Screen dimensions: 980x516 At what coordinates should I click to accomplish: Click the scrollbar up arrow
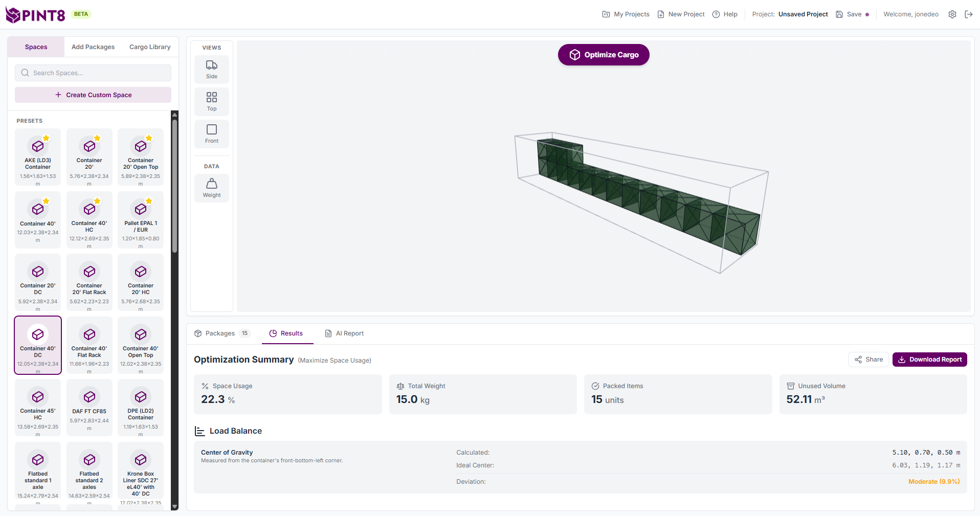click(175, 115)
